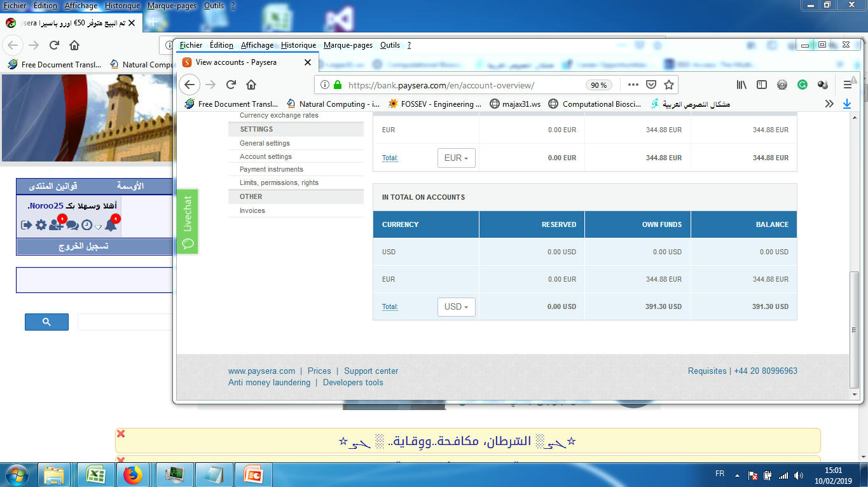868x487 pixels.
Task: Open the forum clock history icon
Action: point(86,225)
